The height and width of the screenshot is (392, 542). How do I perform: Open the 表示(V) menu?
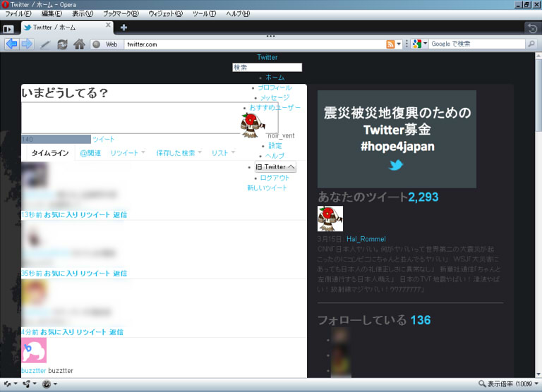tap(83, 14)
